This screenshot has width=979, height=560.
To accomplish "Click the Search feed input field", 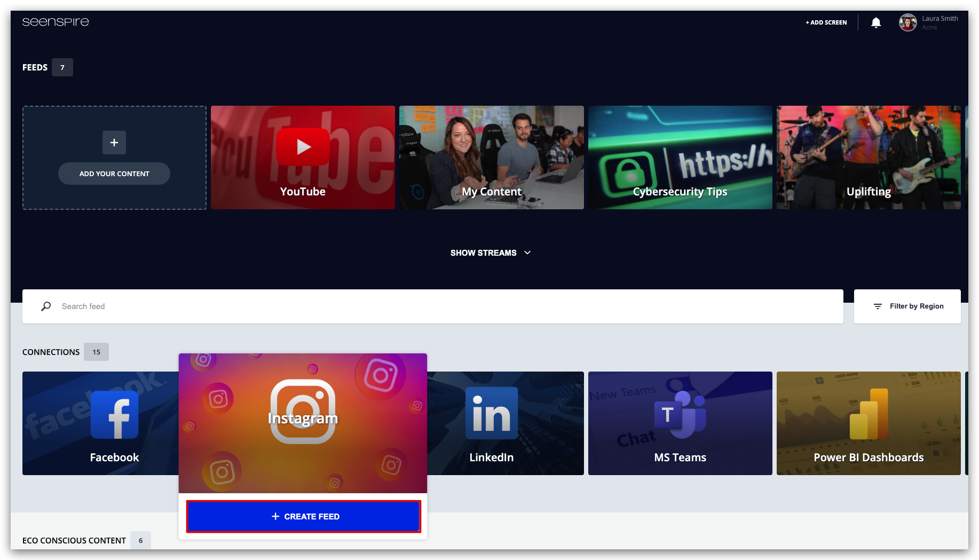I will tap(433, 306).
